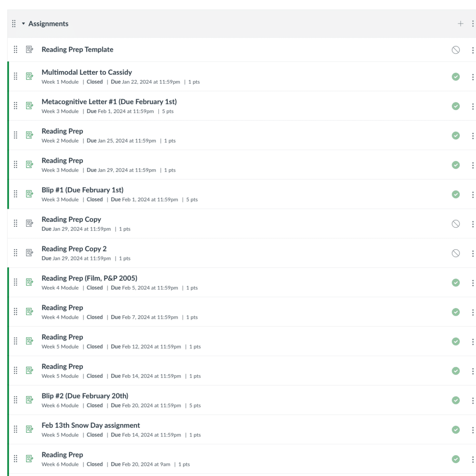
Task: Unpublish Metacognitive Letter #1 via its green checkmark
Action: [x=456, y=106]
